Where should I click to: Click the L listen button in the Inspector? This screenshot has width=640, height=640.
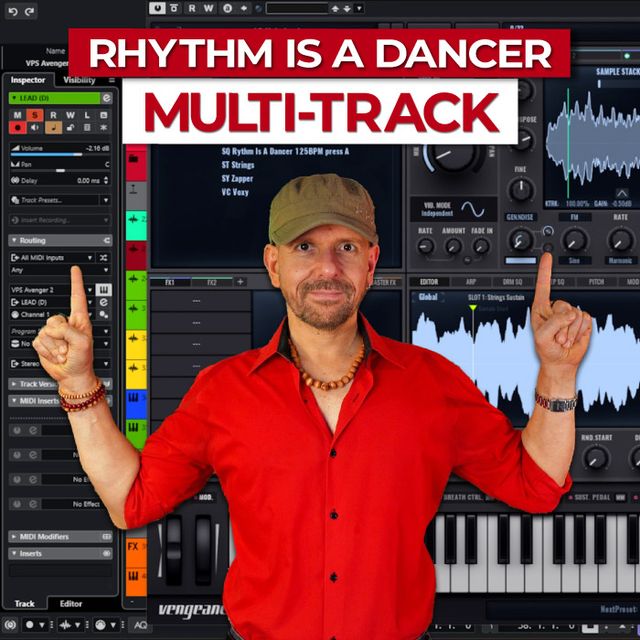[x=87, y=115]
